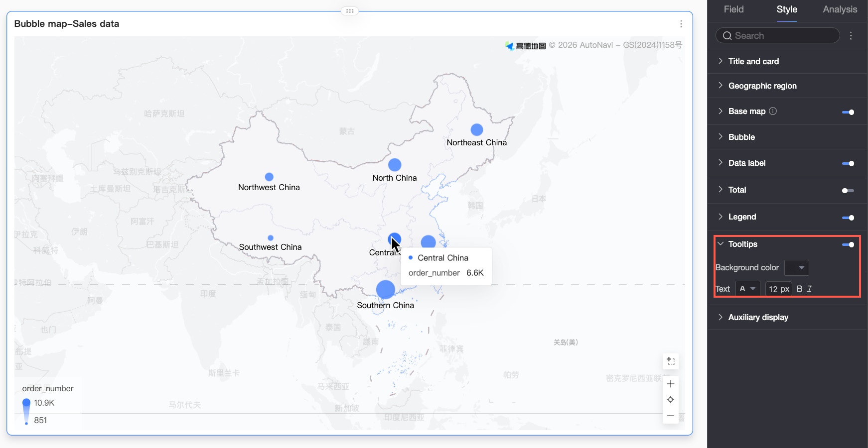Enable the Total switch

(x=848, y=191)
